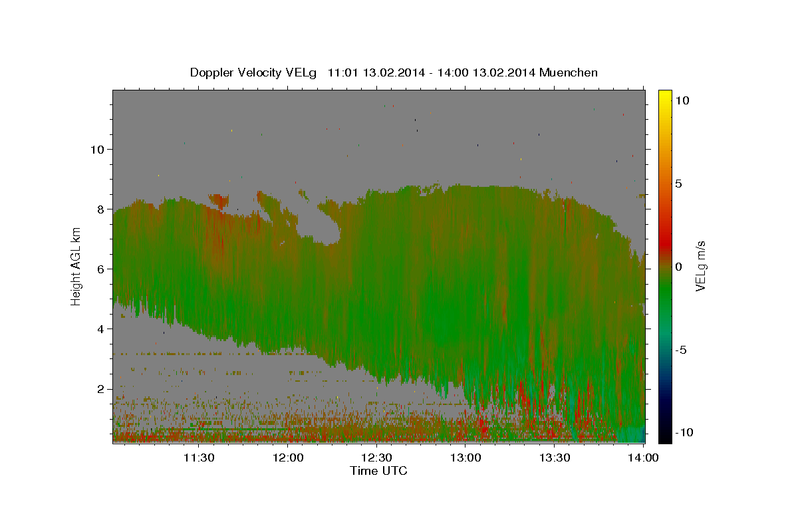
Task: Click the height label '4' on y-axis
Action: coord(101,329)
